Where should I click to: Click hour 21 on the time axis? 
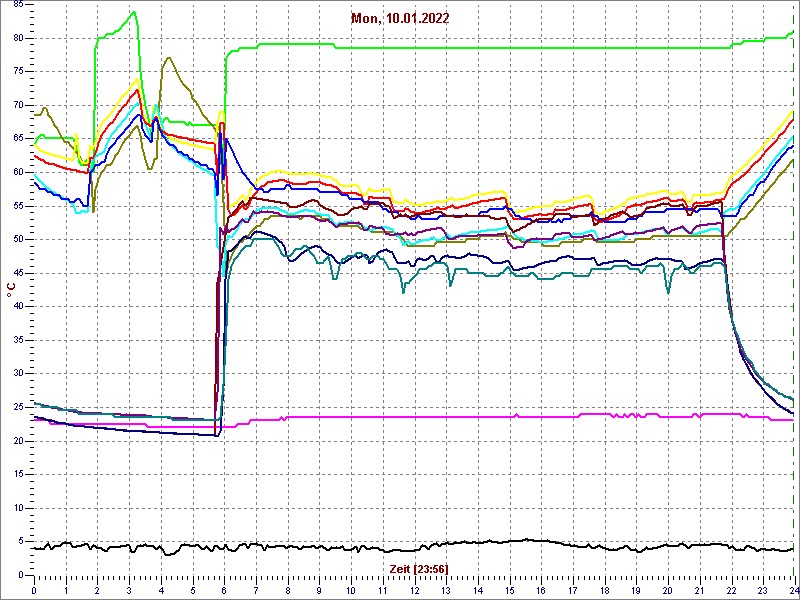coord(698,589)
